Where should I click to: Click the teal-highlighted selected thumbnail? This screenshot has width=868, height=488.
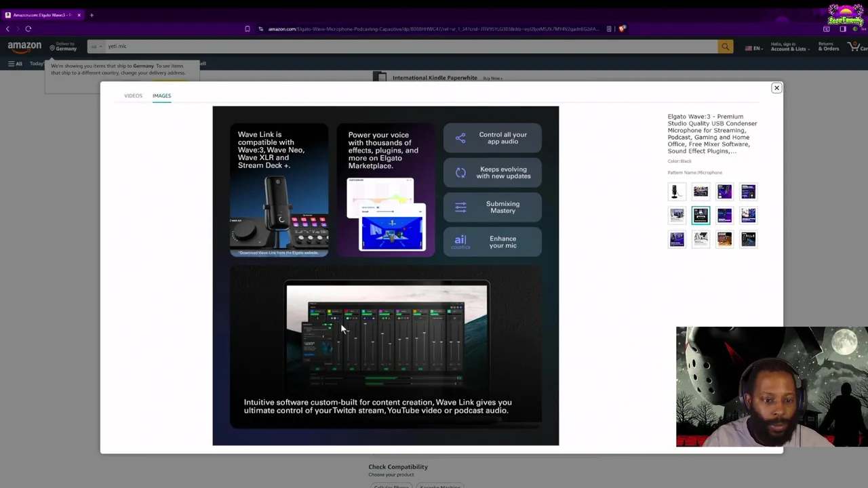(x=701, y=216)
